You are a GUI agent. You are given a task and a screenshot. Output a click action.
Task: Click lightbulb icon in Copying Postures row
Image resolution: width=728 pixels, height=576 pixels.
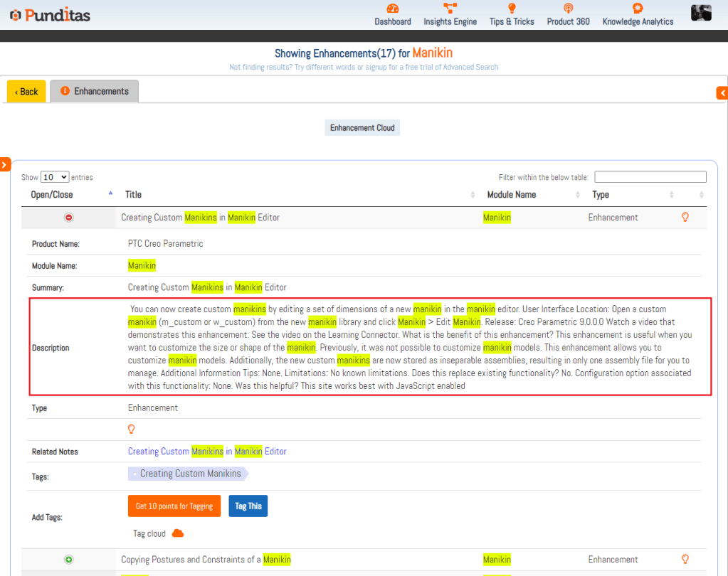[685, 560]
